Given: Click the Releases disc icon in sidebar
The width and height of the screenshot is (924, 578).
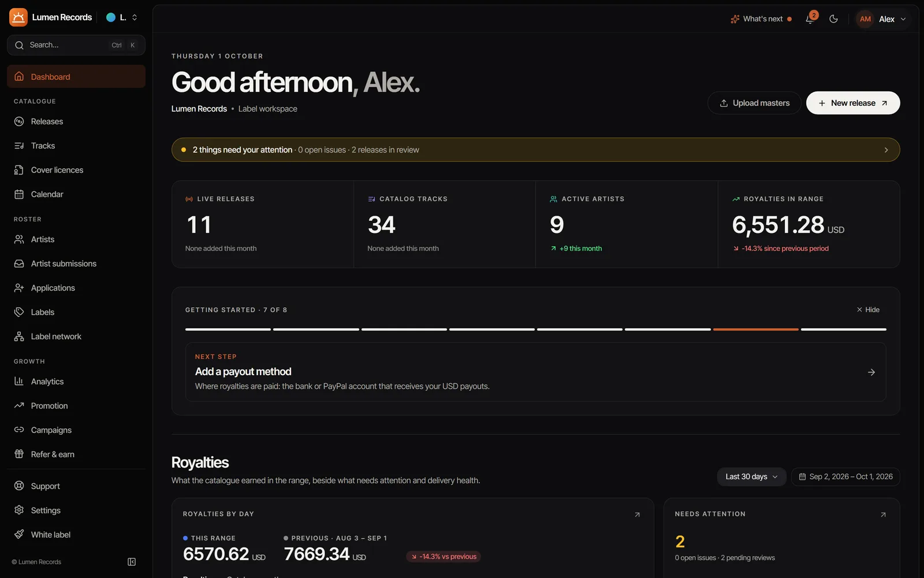Looking at the screenshot, I should pos(19,121).
